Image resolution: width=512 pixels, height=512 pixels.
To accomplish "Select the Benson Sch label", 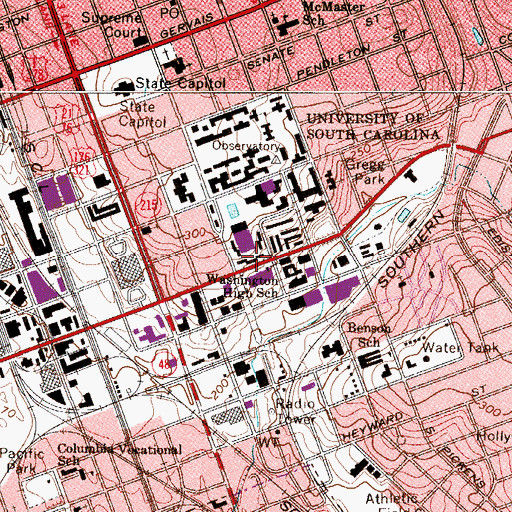I will (368, 335).
